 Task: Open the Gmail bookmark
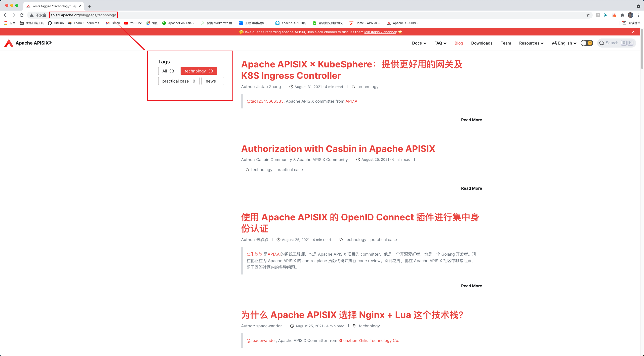point(113,23)
